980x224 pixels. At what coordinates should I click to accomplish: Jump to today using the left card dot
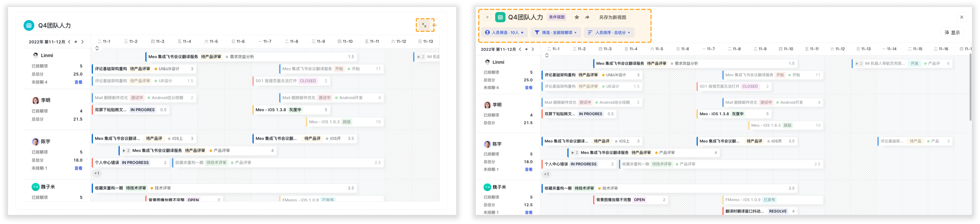(76, 42)
